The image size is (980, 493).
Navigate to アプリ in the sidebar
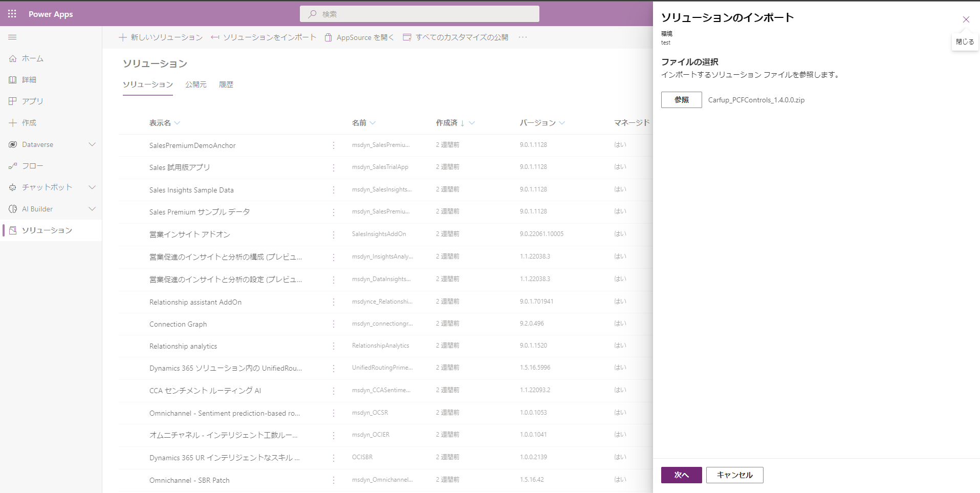tap(32, 101)
